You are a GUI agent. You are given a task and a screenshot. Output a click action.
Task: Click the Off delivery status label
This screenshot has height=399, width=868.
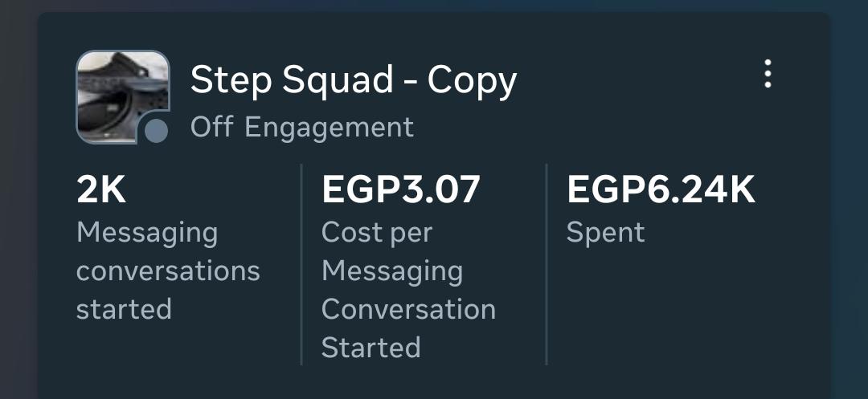212,127
